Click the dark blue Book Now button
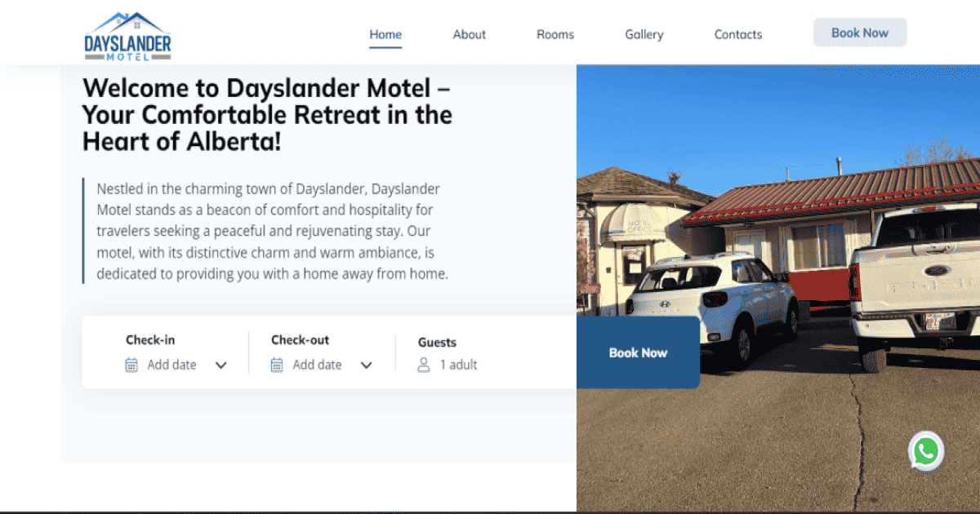Screen dimensions: 980x514 638,352
